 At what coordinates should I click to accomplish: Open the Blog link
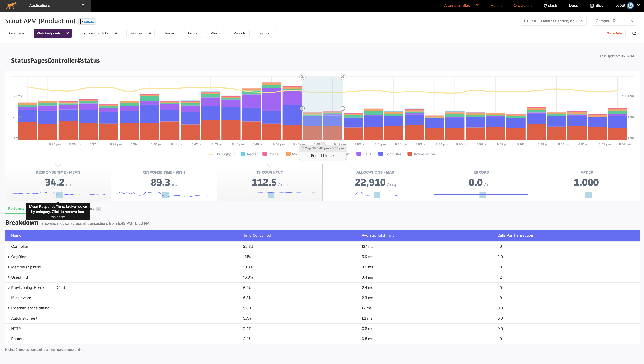(x=596, y=5)
